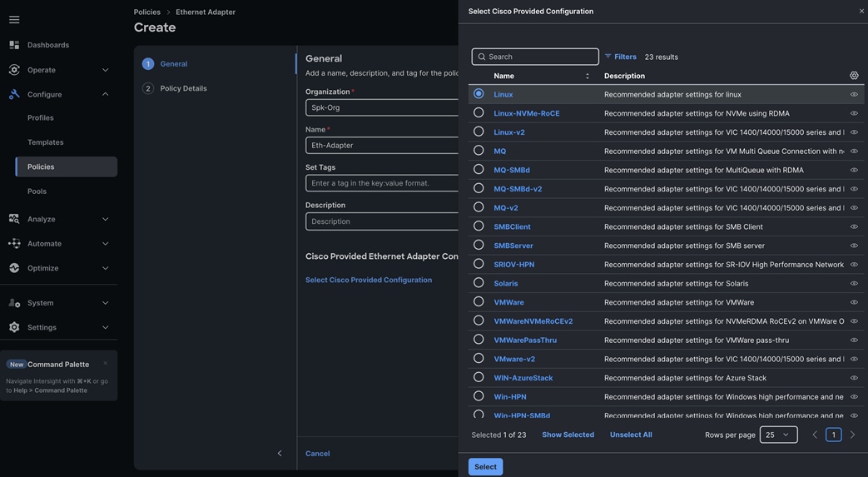
Task: Select the Linux-NVMe-RoCE radio button
Action: click(479, 112)
